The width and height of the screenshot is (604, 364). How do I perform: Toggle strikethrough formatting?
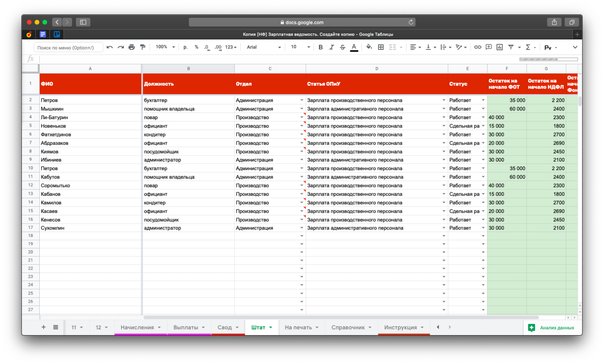click(343, 47)
